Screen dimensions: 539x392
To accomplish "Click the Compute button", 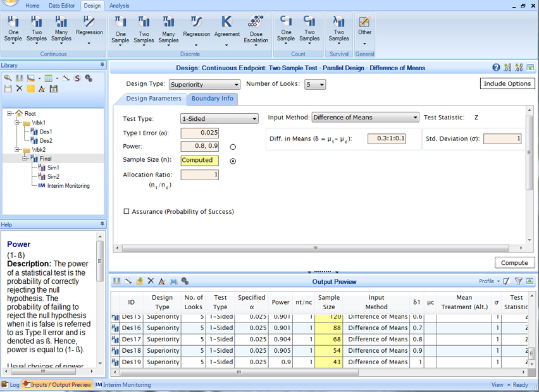I will tap(514, 263).
